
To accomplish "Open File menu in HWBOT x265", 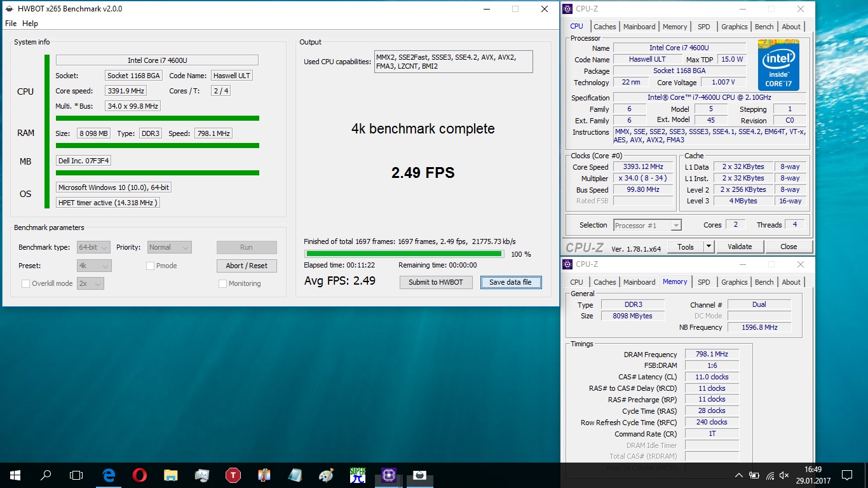I will click(11, 24).
